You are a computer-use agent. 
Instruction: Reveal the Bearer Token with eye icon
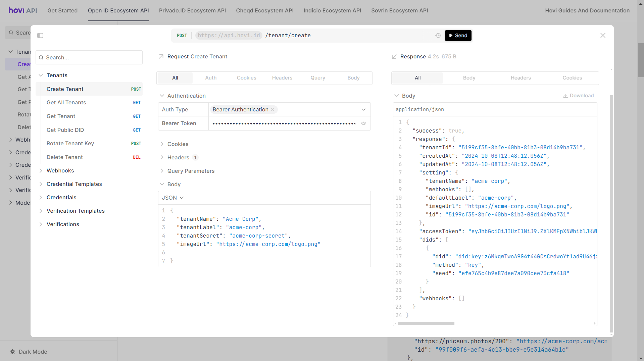[363, 123]
